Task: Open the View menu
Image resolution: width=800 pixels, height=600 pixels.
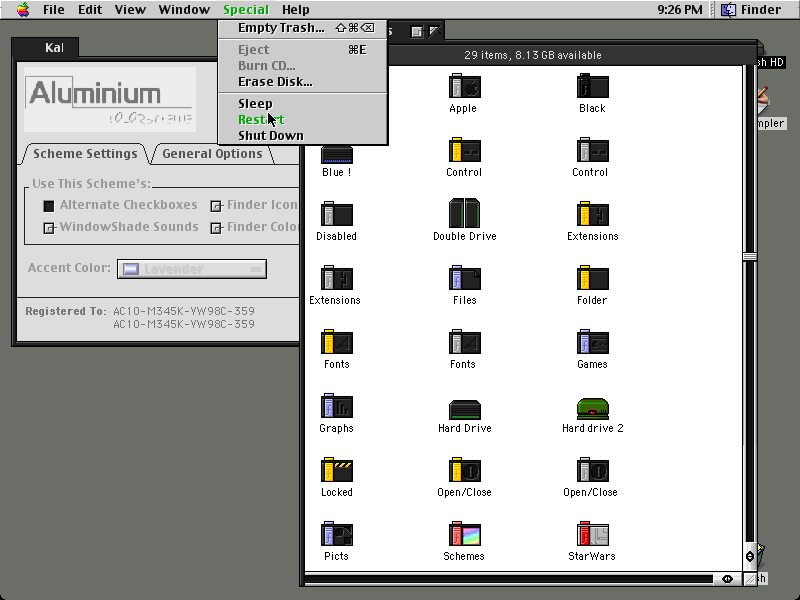Action: pos(130,9)
